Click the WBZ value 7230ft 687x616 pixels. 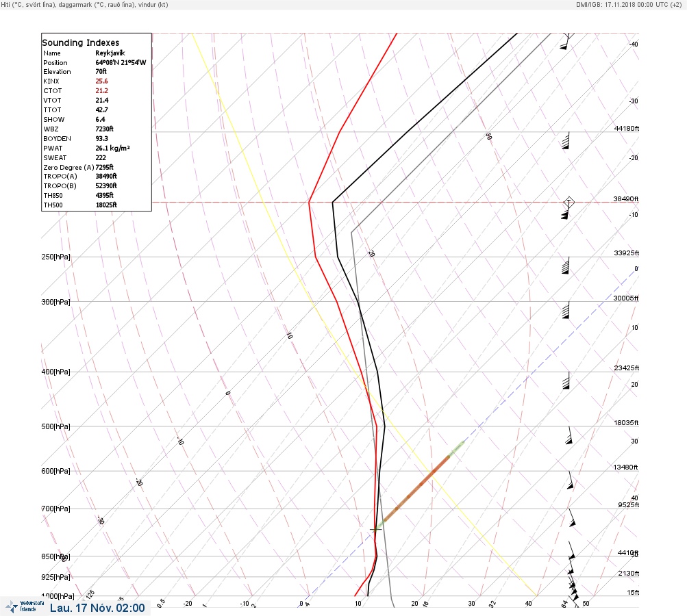coord(104,129)
